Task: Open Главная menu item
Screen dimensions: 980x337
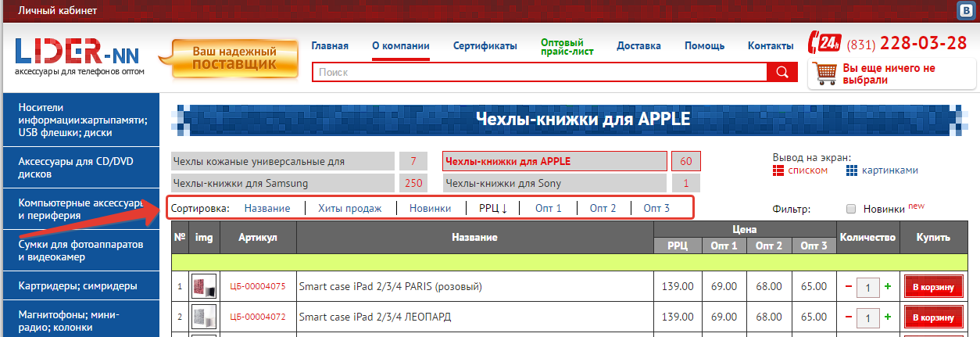Action: [x=330, y=46]
